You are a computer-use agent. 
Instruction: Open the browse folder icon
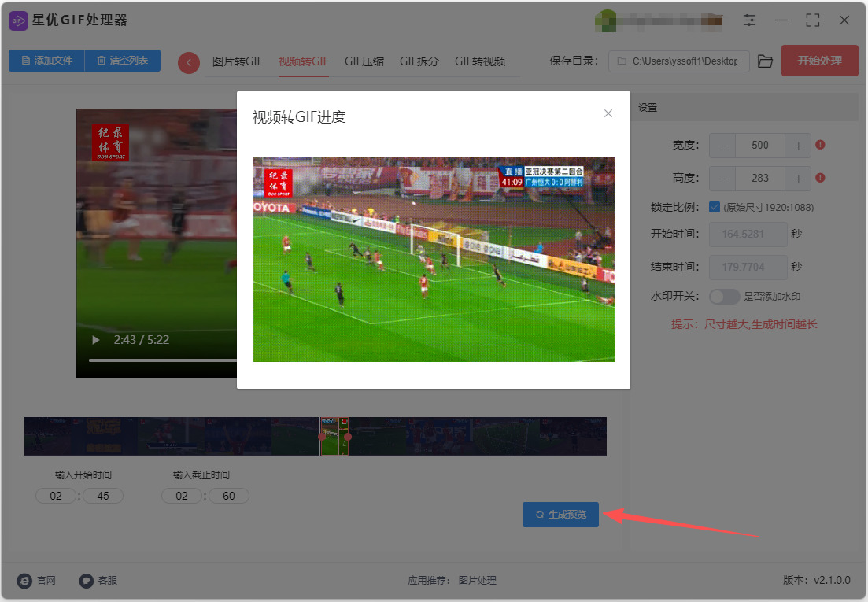(x=765, y=61)
